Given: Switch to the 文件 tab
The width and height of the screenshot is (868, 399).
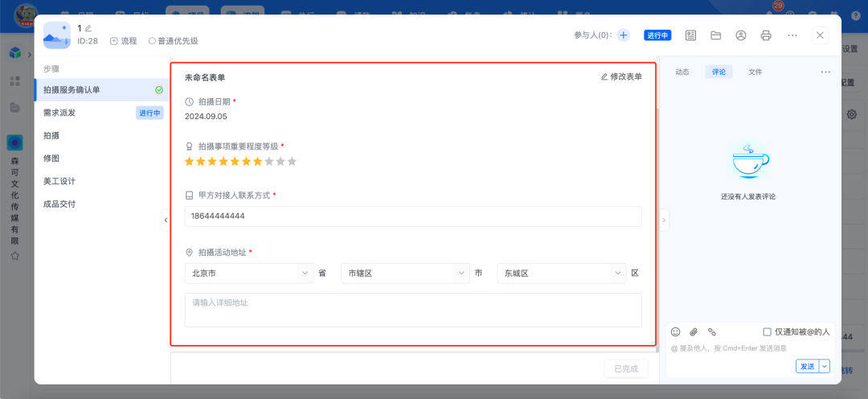Looking at the screenshot, I should [755, 72].
